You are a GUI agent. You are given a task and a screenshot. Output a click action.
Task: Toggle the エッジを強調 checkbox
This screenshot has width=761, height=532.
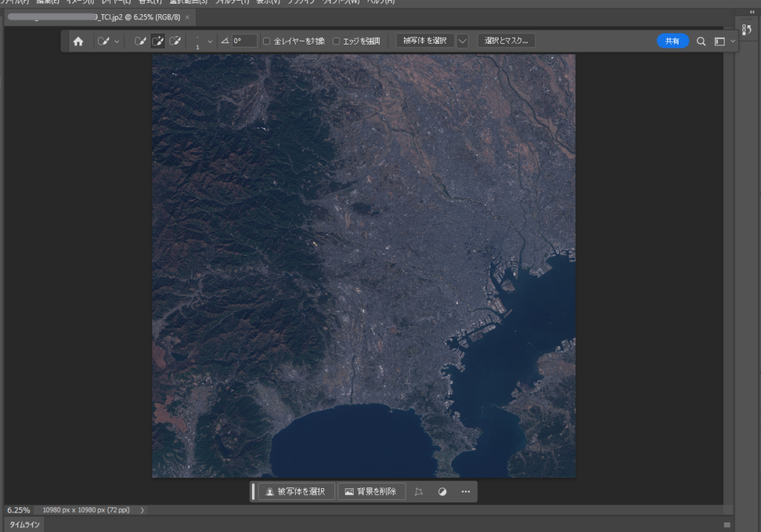336,42
